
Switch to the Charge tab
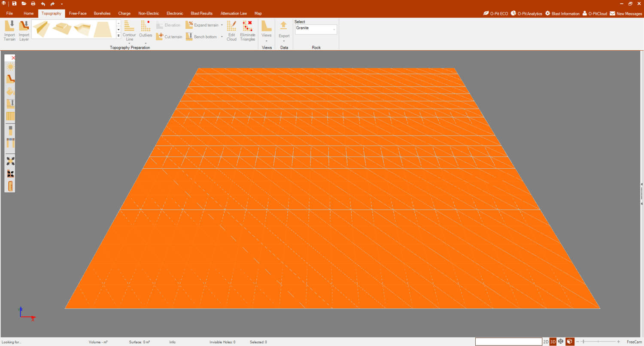pos(125,13)
